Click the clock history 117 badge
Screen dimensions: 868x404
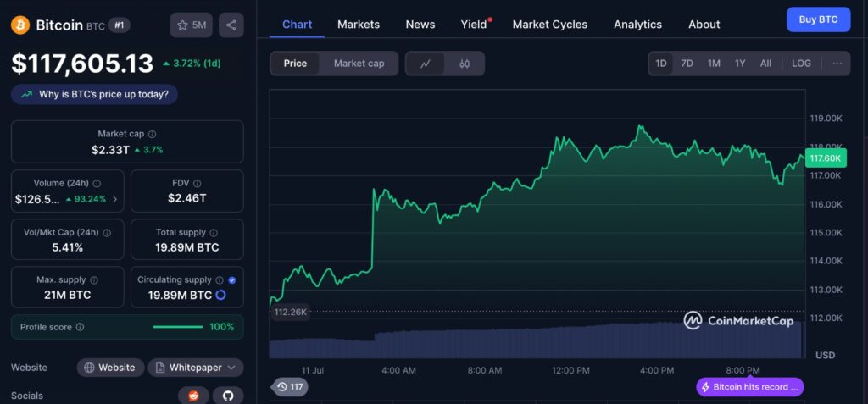tap(290, 387)
